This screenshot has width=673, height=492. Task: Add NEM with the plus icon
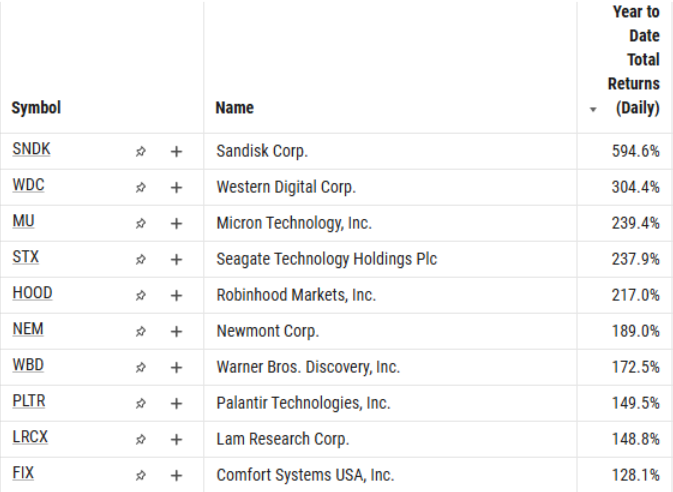[x=176, y=331]
